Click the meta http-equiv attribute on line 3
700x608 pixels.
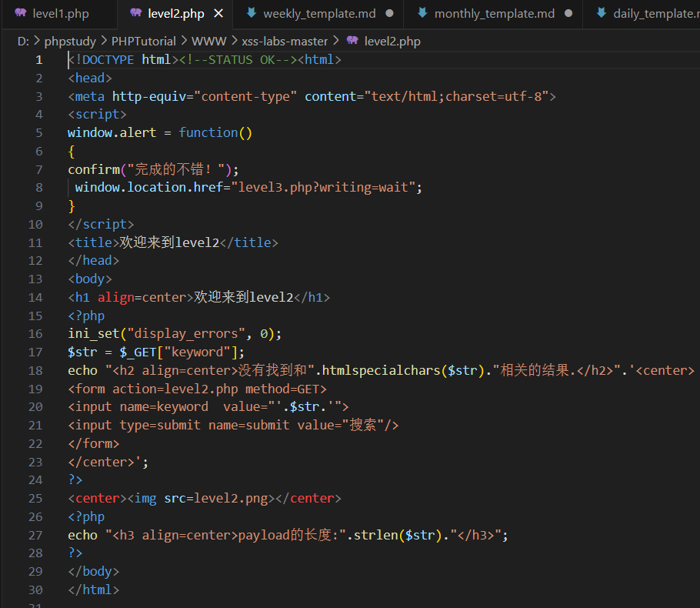(x=204, y=96)
